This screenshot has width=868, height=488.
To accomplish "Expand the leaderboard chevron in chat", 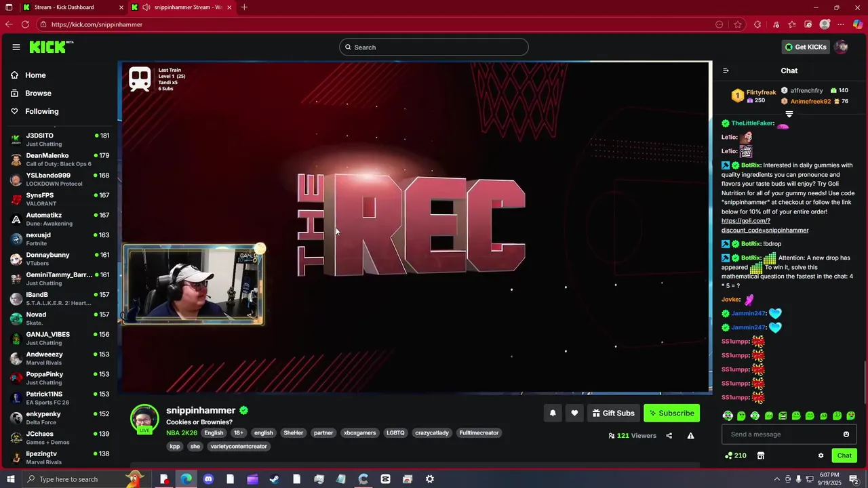I will pyautogui.click(x=789, y=114).
